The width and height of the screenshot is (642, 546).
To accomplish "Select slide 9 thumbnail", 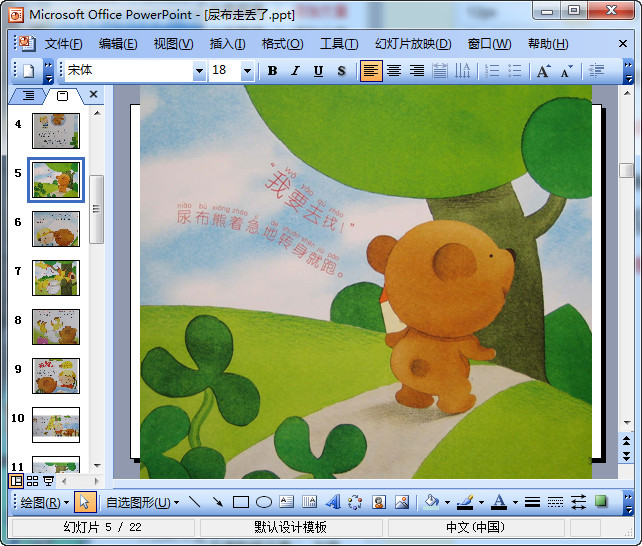I will [x=56, y=376].
